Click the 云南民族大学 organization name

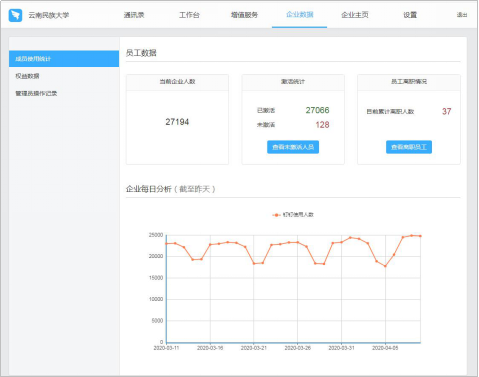[49, 15]
